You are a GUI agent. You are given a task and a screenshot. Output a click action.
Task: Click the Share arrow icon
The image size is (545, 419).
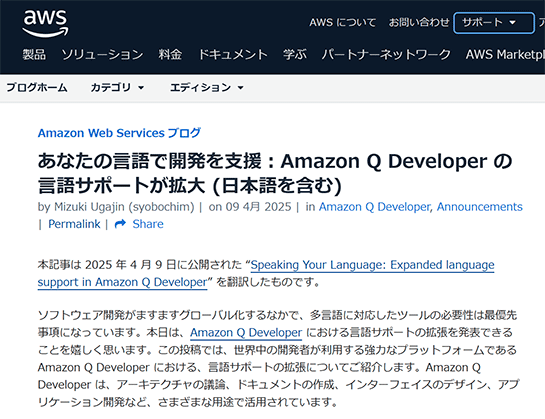pyautogui.click(x=120, y=224)
